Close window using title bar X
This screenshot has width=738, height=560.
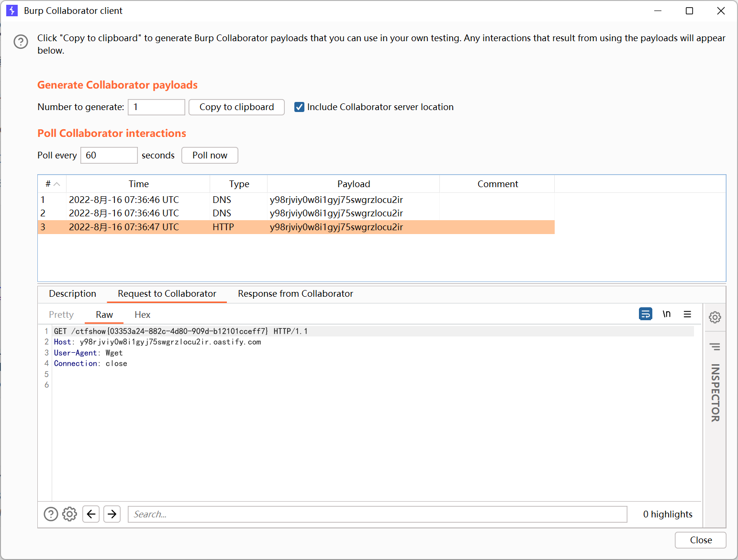[x=721, y=11]
